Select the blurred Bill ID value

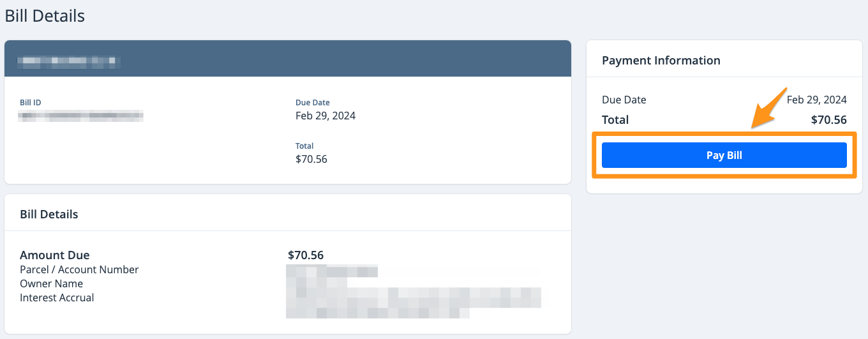[81, 116]
